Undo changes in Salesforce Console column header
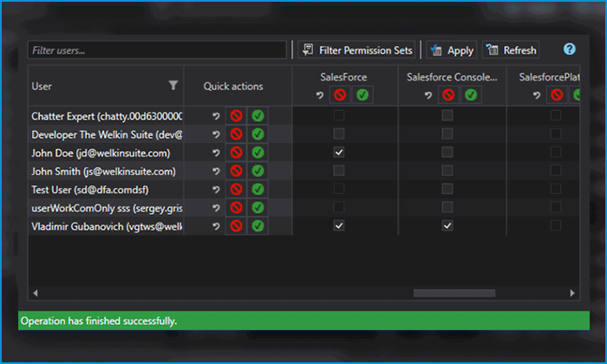The width and height of the screenshot is (607, 364). click(428, 94)
